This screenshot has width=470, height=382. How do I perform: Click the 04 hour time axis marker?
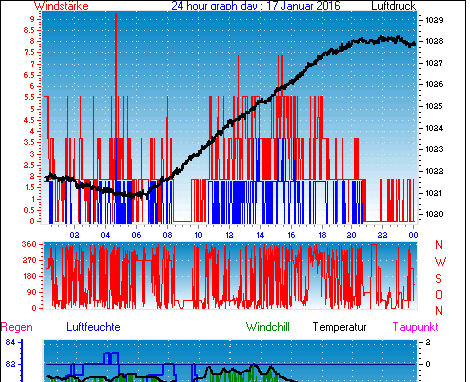pos(105,235)
